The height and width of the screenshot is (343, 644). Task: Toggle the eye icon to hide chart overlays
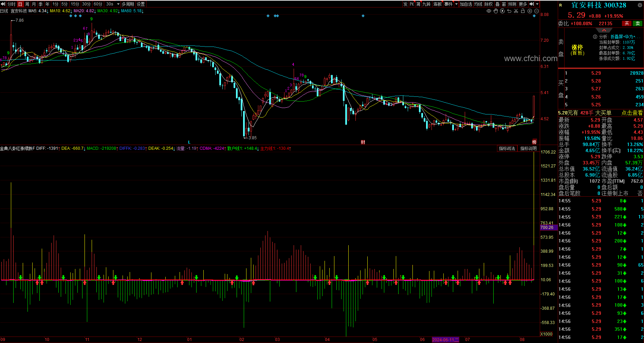(489, 11)
